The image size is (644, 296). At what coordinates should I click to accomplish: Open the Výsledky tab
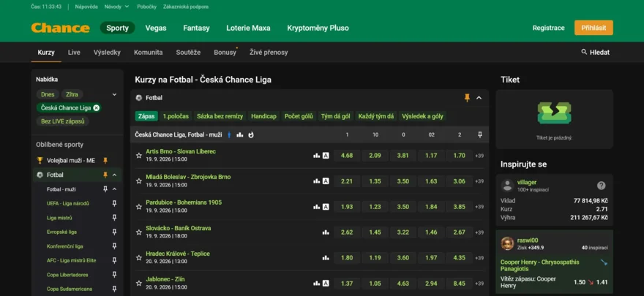pyautogui.click(x=107, y=53)
